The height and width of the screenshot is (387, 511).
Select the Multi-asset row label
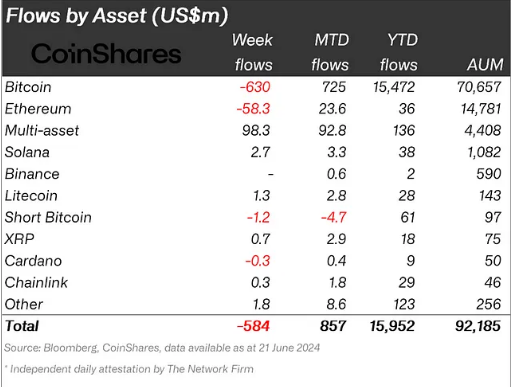pos(42,130)
